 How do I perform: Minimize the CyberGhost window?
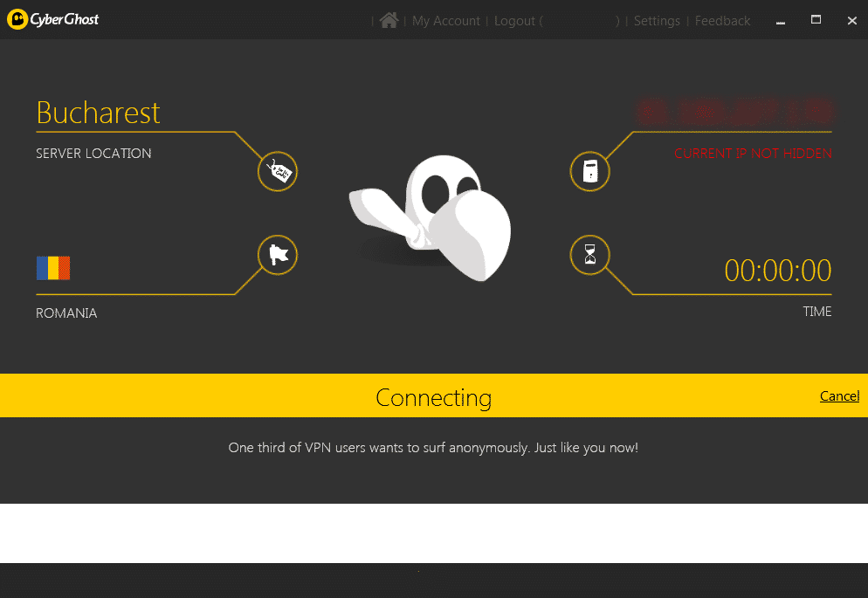point(781,21)
